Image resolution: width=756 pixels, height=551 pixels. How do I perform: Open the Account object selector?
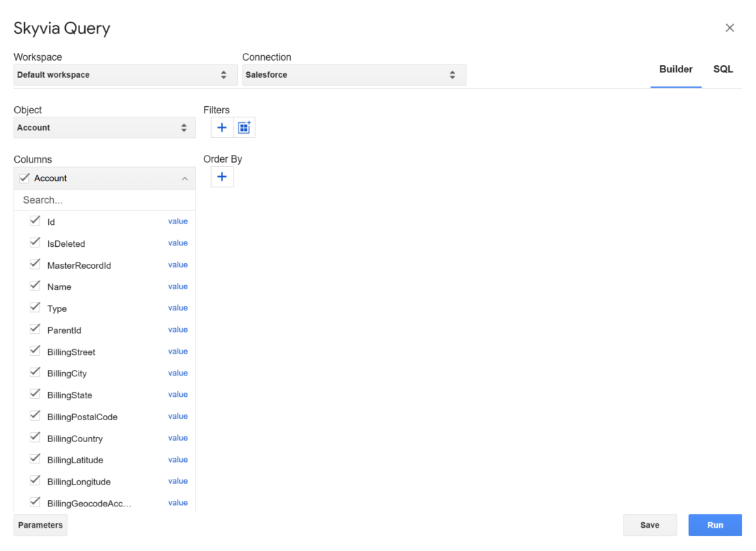104,127
